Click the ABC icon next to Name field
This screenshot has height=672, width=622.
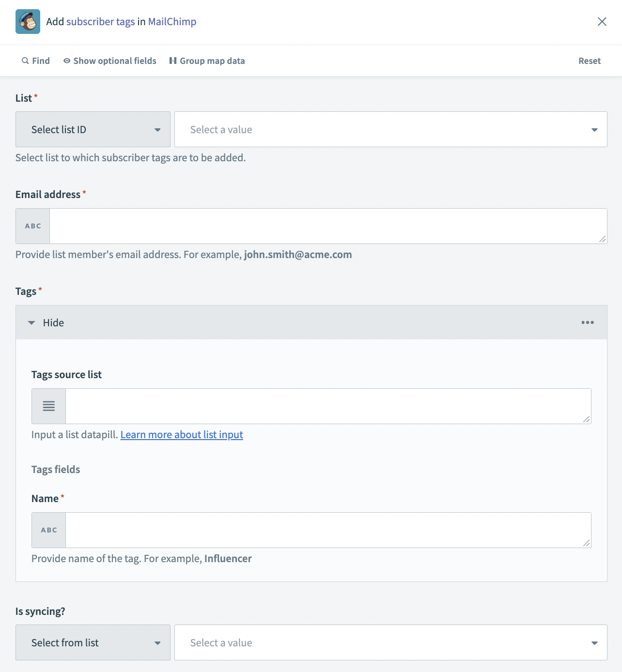click(48, 530)
